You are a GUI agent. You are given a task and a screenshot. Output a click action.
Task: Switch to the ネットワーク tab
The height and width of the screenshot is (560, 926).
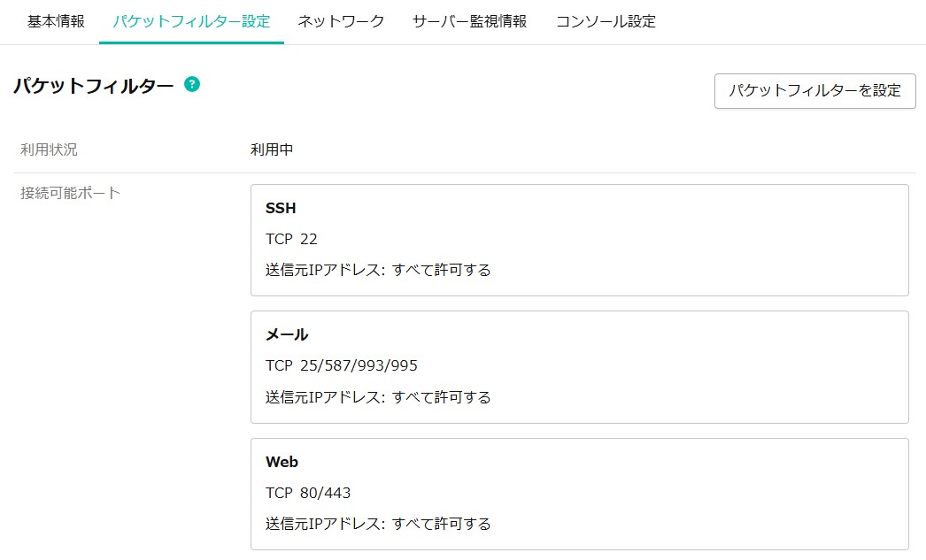click(341, 21)
